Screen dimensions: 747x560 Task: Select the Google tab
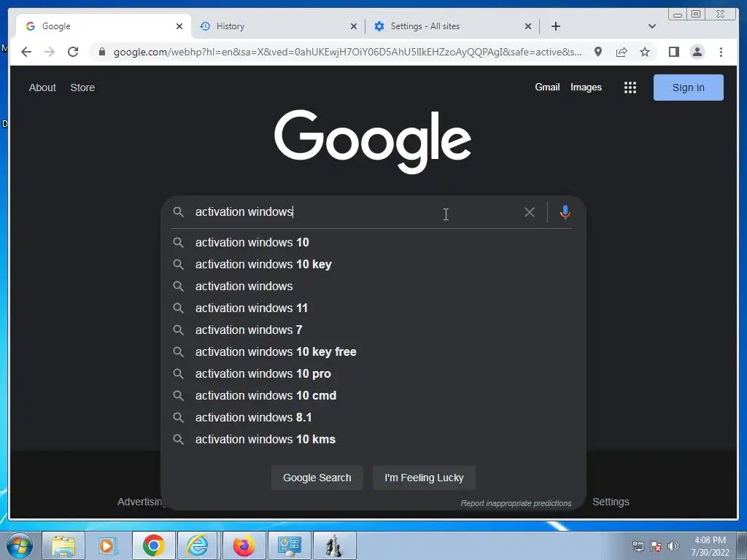[x=104, y=26]
